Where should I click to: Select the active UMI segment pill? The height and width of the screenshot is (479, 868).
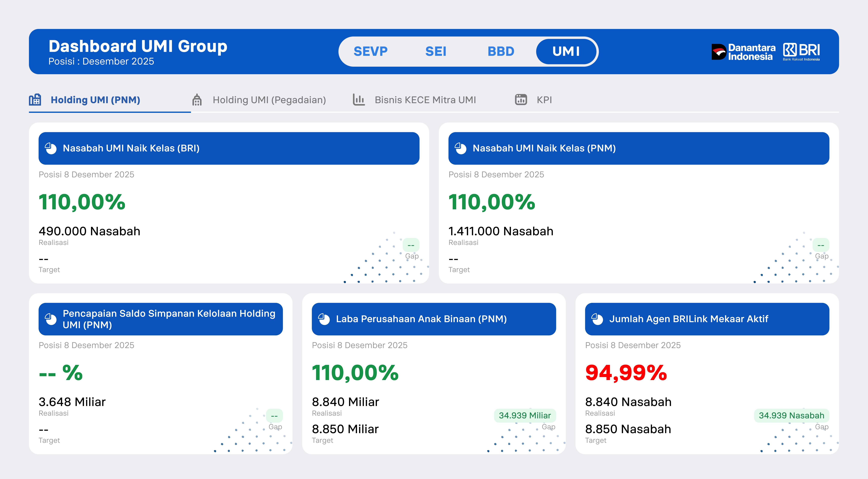[x=566, y=52]
